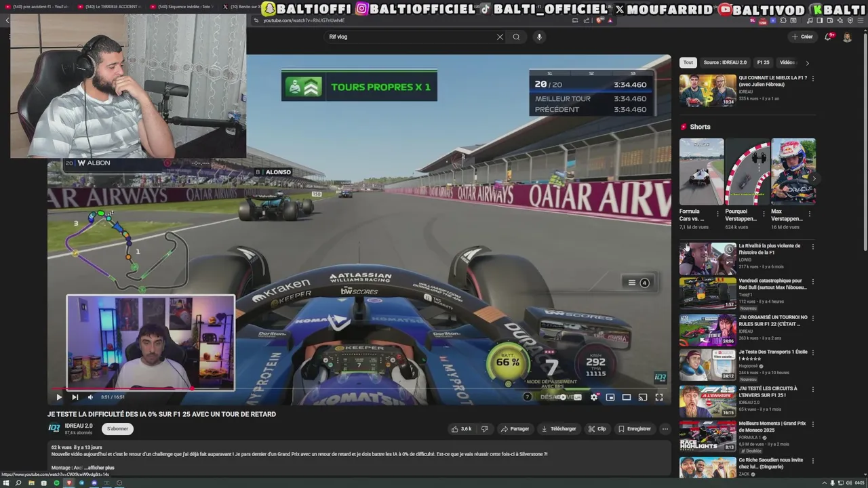The height and width of the screenshot is (488, 868).
Task: Click the Télécharger download button
Action: [x=559, y=428]
